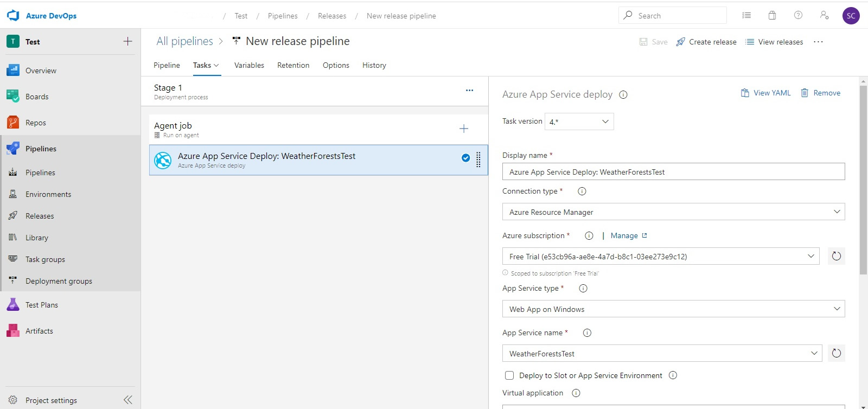Refresh App Service name list
This screenshot has height=409, width=868.
pyautogui.click(x=837, y=353)
